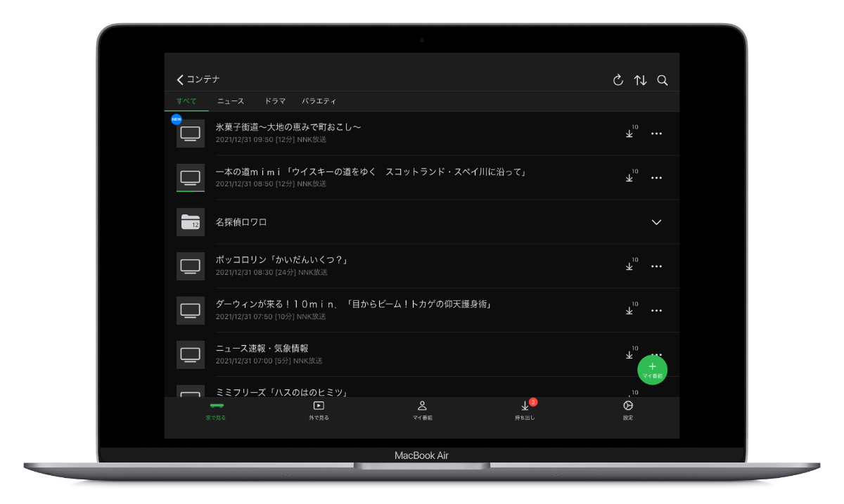This screenshot has width=844, height=504.
Task: Open the ポッコロリン「かいだんいくつ？」 title
Action: pos(282,260)
